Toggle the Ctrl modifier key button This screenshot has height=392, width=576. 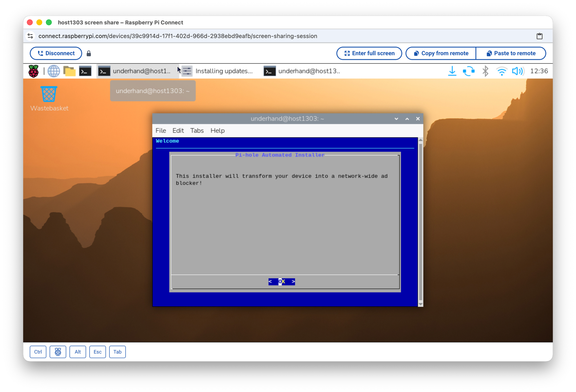(x=38, y=352)
